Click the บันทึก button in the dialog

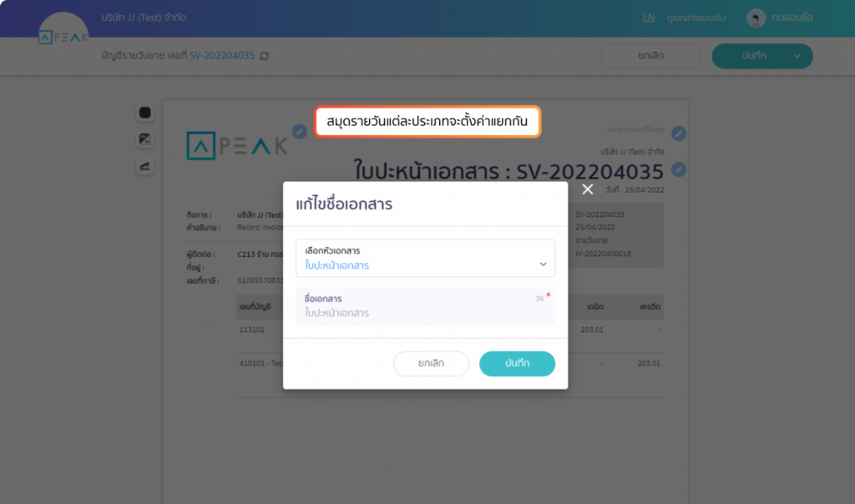(517, 364)
